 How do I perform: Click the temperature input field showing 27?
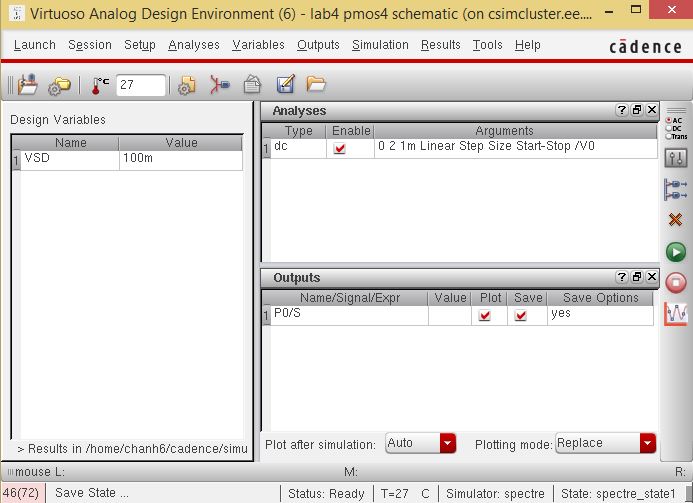(x=141, y=85)
